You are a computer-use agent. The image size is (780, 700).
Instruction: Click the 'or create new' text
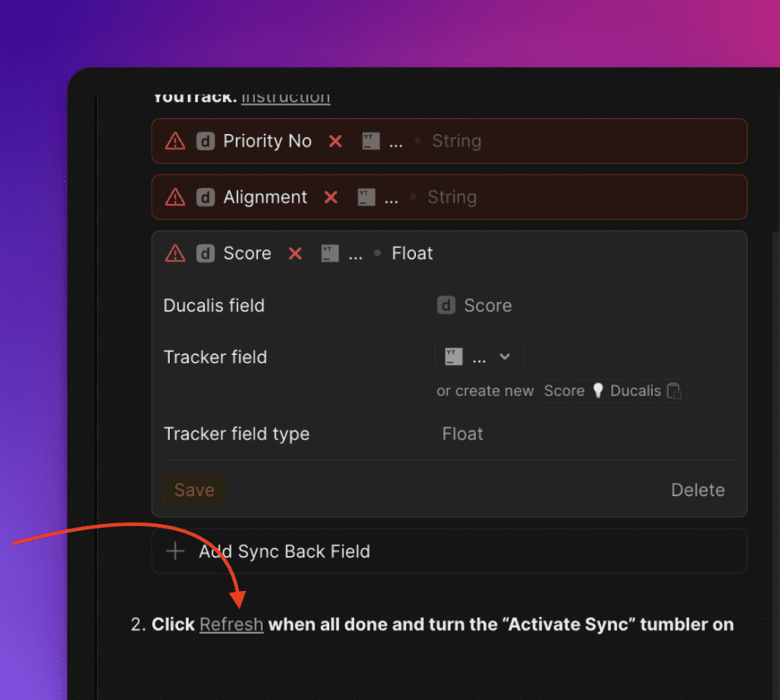pyautogui.click(x=485, y=391)
